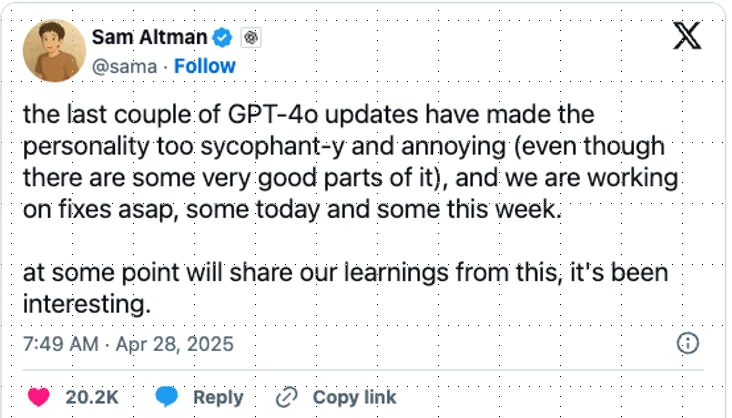Open the @sama handle link
This screenshot has height=418, width=732.
pyautogui.click(x=127, y=66)
